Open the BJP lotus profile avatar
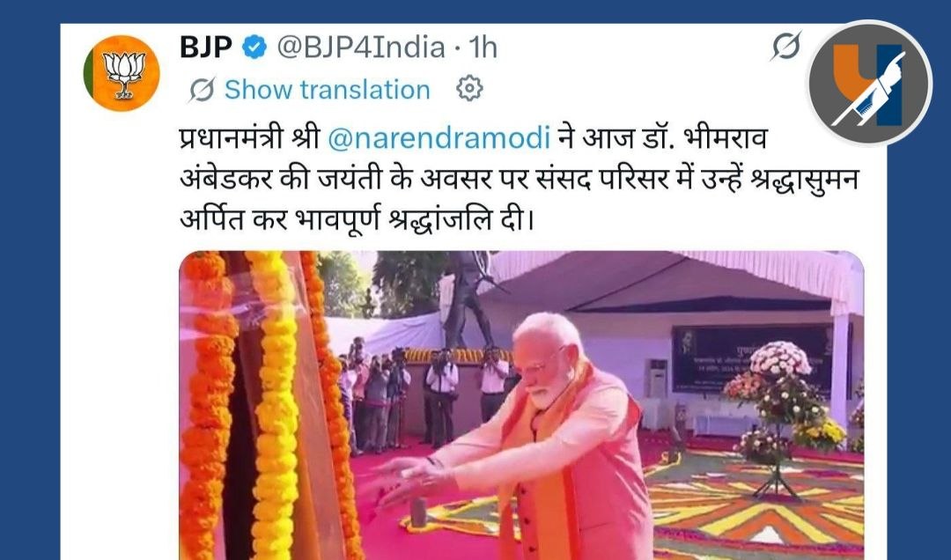This screenshot has height=560, width=951. coord(122,73)
